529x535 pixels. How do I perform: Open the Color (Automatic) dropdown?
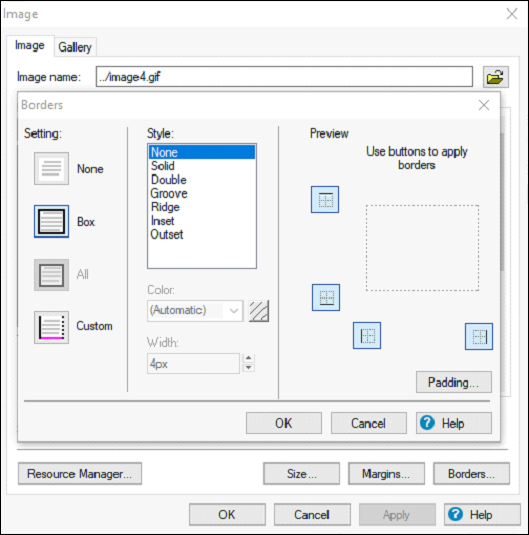(195, 311)
